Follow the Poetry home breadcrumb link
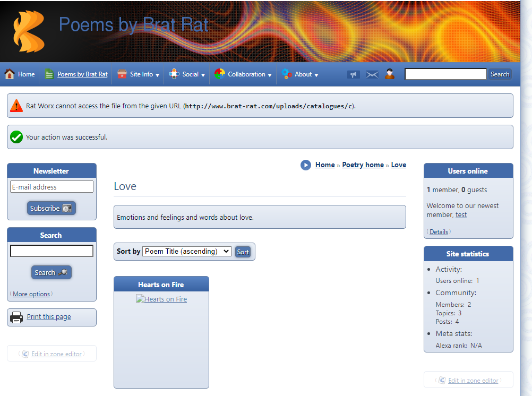532x396 pixels. [x=363, y=165]
